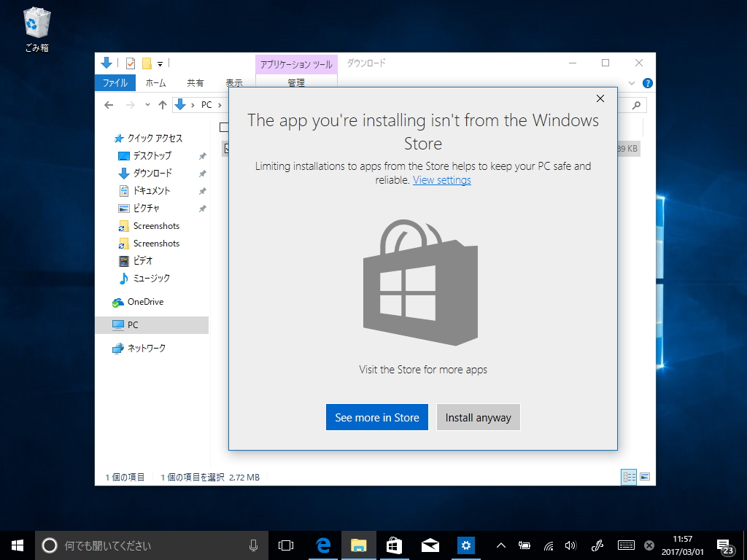This screenshot has height=560, width=747.
Task: Open Explorer help question mark icon
Action: [648, 83]
